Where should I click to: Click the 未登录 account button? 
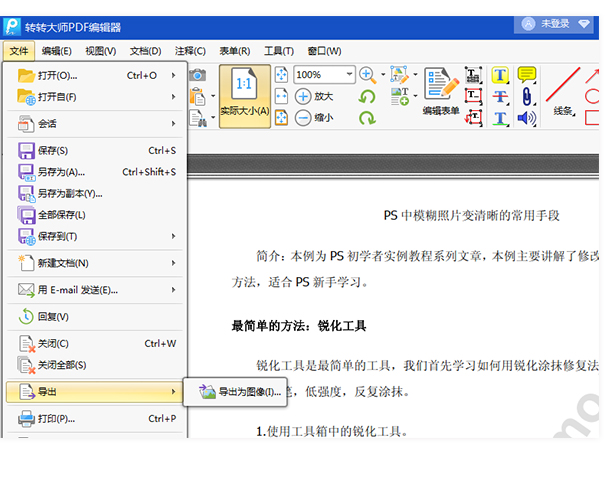click(x=553, y=24)
